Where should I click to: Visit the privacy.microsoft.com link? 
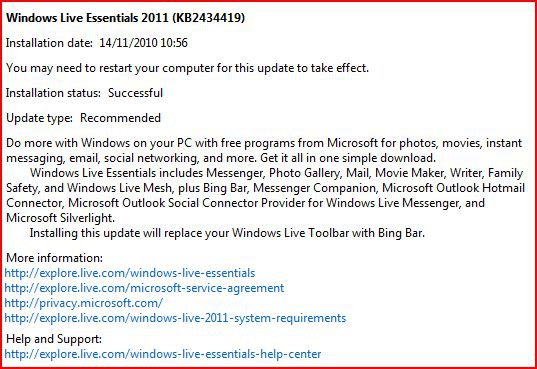coord(84,303)
